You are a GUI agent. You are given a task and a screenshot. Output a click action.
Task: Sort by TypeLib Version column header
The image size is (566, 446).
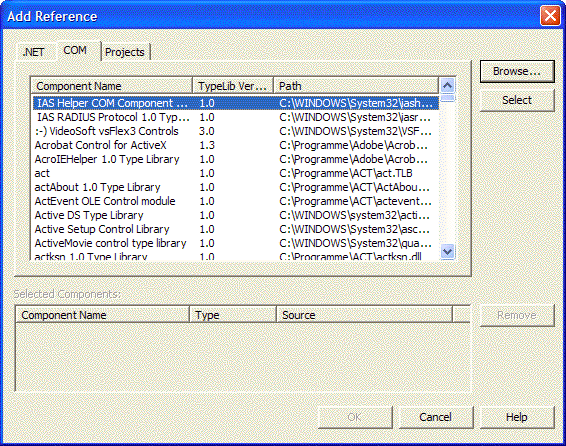pos(233,86)
